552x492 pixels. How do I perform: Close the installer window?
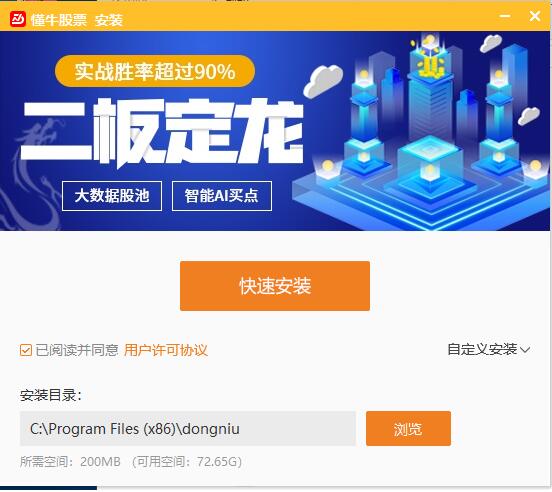[535, 16]
